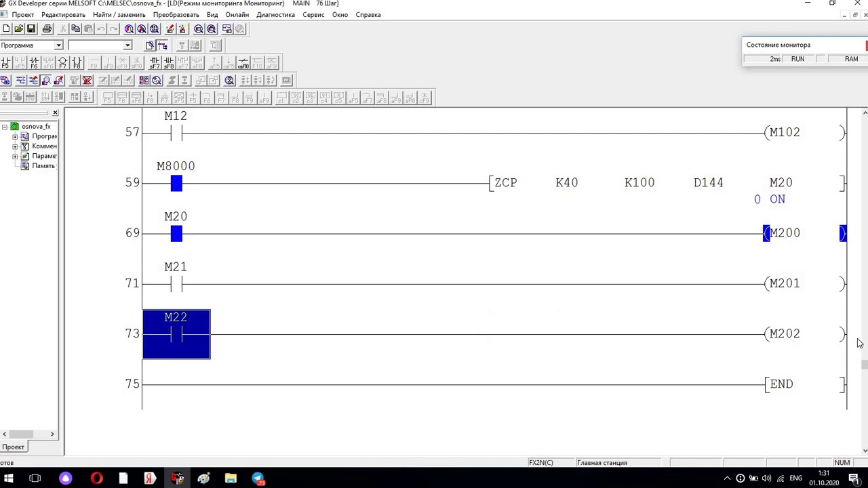Click the stop monitoring red X icon
This screenshot has width=868, height=488.
[x=87, y=80]
